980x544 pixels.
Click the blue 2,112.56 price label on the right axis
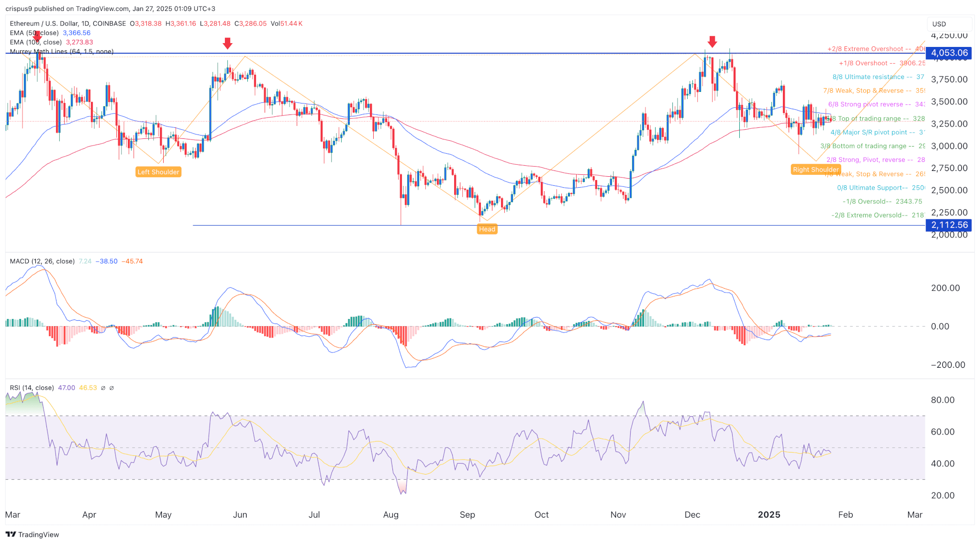click(948, 225)
